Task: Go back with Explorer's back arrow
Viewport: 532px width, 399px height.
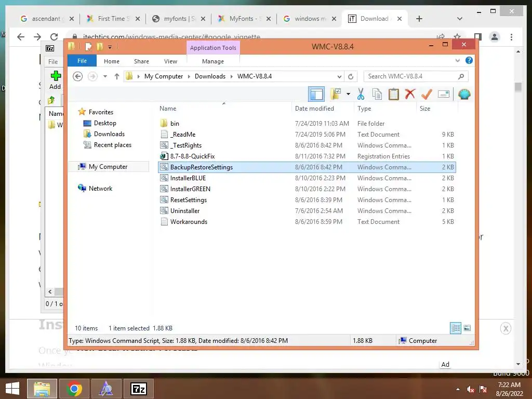Action: tap(78, 76)
